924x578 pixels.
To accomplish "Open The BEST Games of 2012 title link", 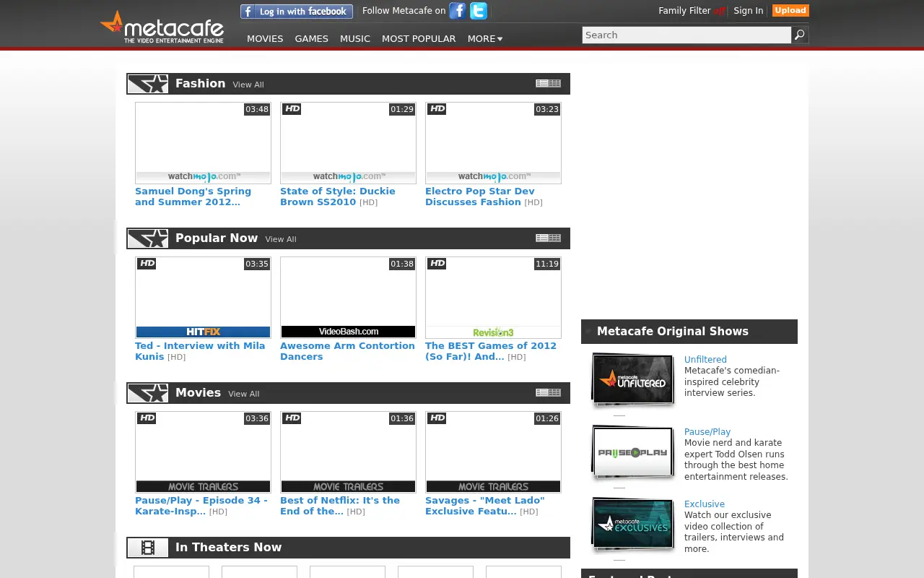I will [491, 351].
